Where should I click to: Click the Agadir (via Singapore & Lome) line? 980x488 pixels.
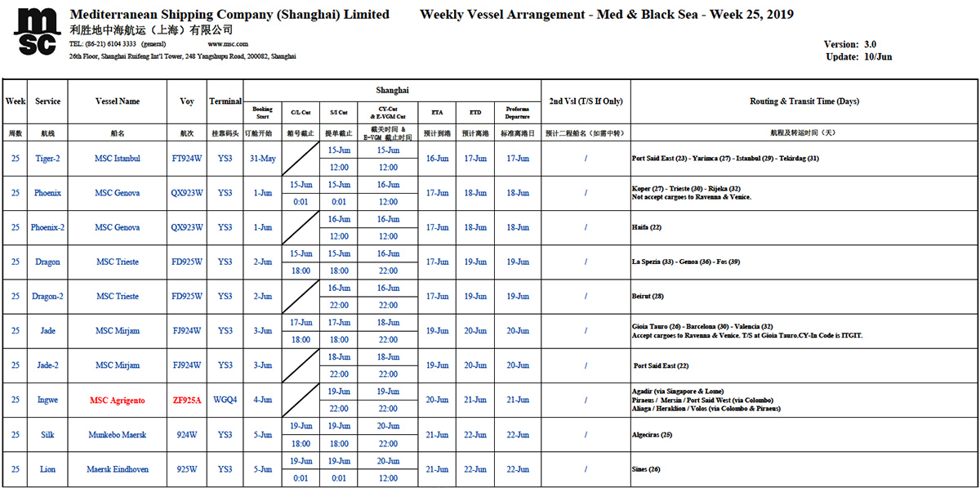(x=678, y=392)
